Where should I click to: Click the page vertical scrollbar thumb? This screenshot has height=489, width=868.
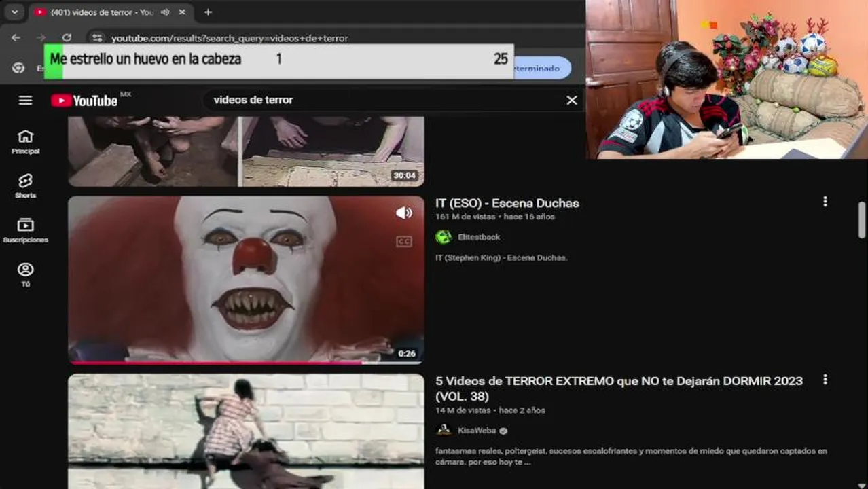(862, 220)
